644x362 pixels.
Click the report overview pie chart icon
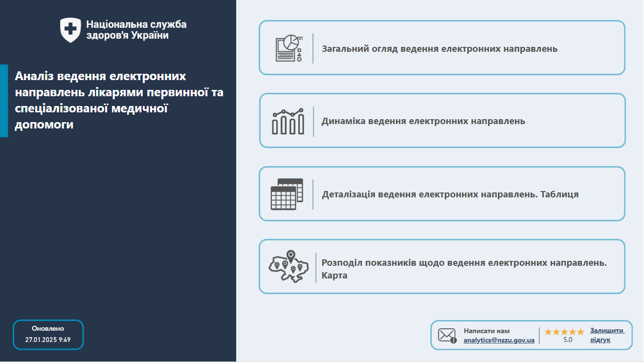(289, 48)
